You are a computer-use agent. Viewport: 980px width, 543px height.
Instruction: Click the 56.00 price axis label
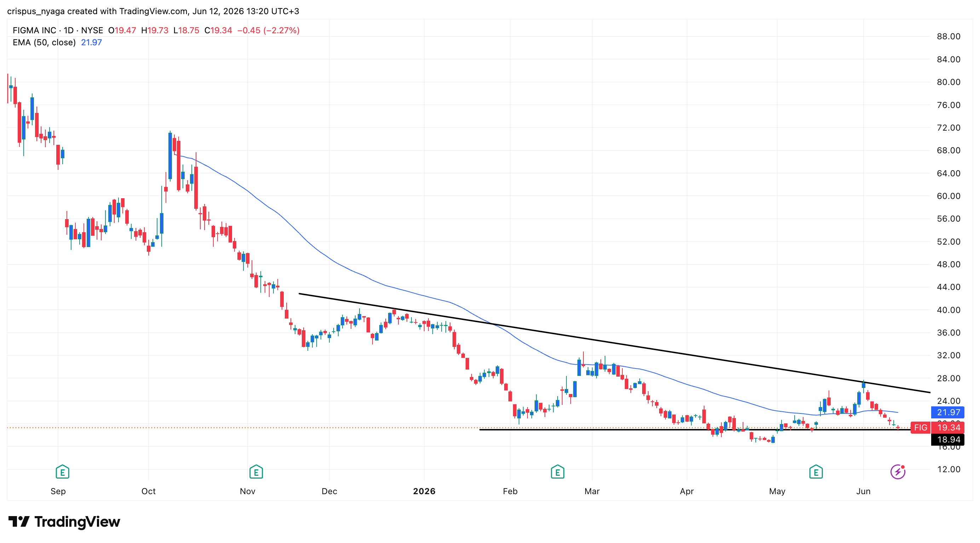[x=949, y=219]
